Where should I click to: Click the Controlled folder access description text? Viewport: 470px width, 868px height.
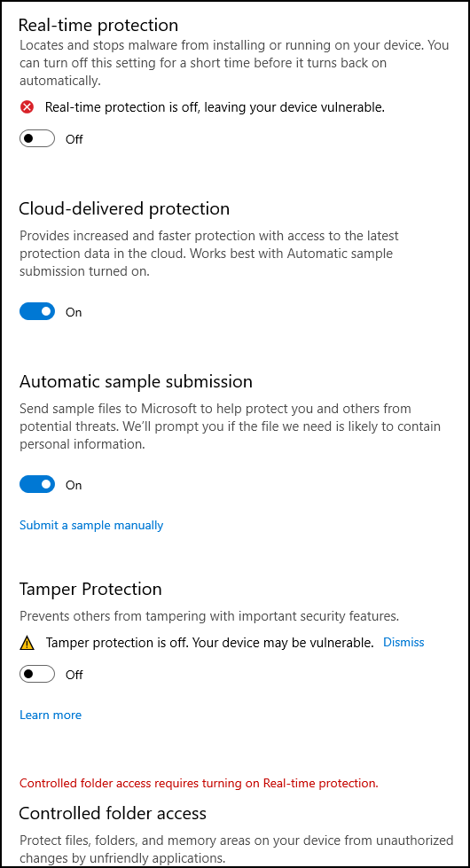click(237, 849)
